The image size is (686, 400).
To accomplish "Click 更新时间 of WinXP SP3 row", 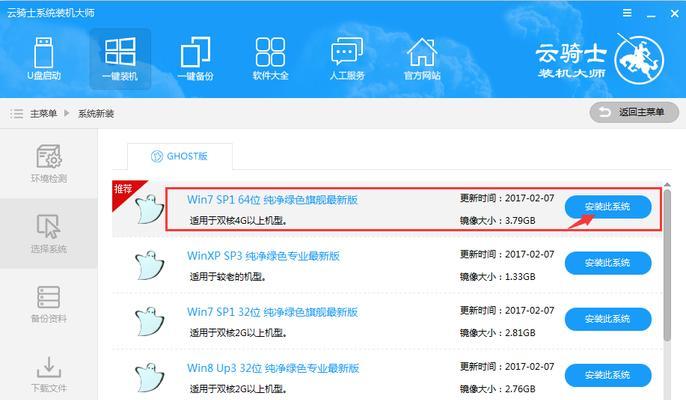I will pos(507,254).
